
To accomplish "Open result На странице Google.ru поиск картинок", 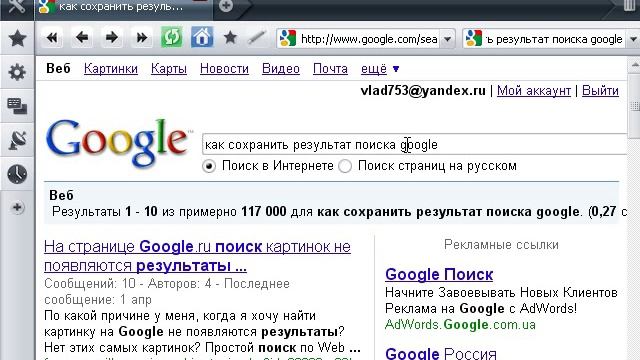I will (197, 256).
